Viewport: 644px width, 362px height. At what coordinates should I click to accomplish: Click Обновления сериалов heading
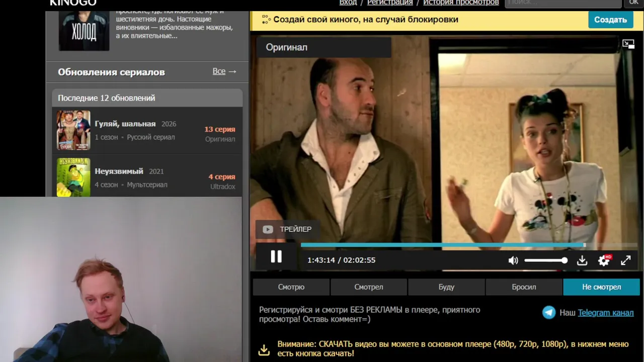pyautogui.click(x=111, y=72)
